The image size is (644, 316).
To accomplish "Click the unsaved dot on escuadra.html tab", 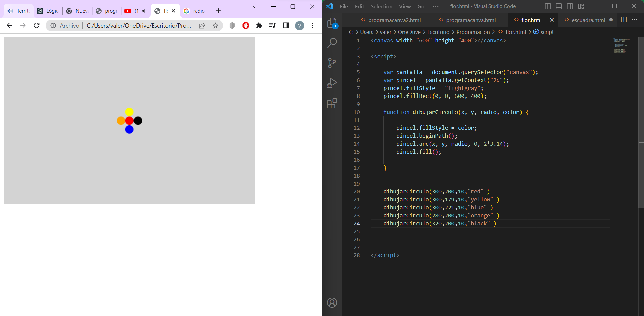I will (611, 20).
